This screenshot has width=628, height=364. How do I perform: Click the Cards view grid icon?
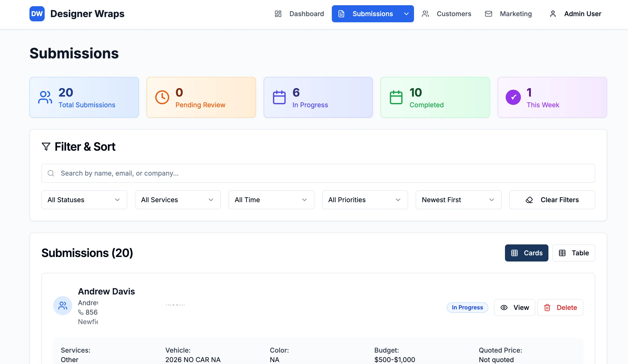click(x=514, y=253)
